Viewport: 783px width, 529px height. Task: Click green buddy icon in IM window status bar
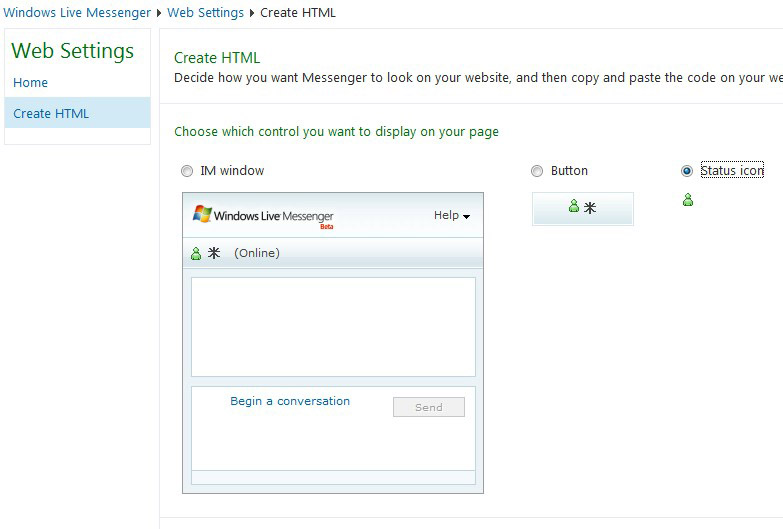pyautogui.click(x=196, y=253)
